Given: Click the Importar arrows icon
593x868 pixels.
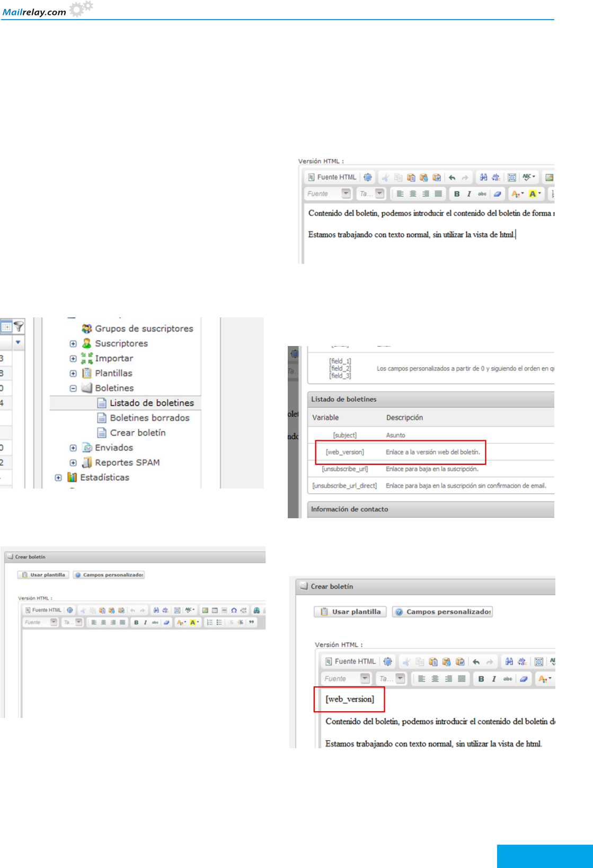Looking at the screenshot, I should [x=87, y=358].
